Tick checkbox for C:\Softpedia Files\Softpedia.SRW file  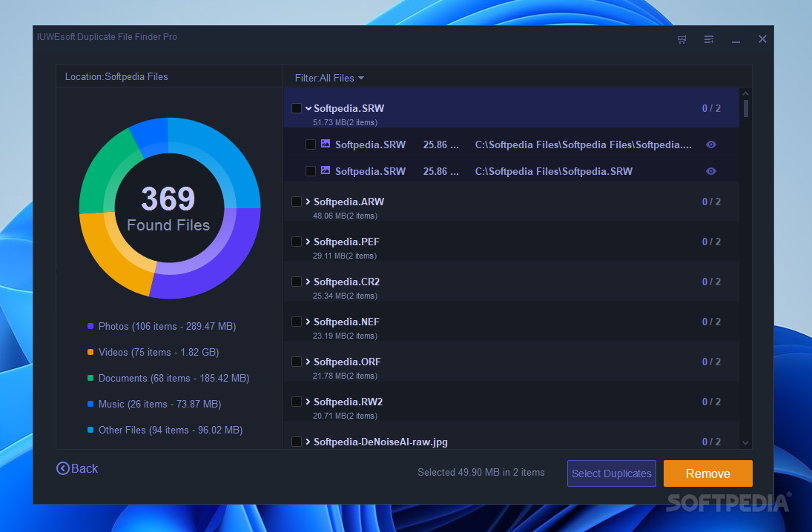click(x=311, y=171)
